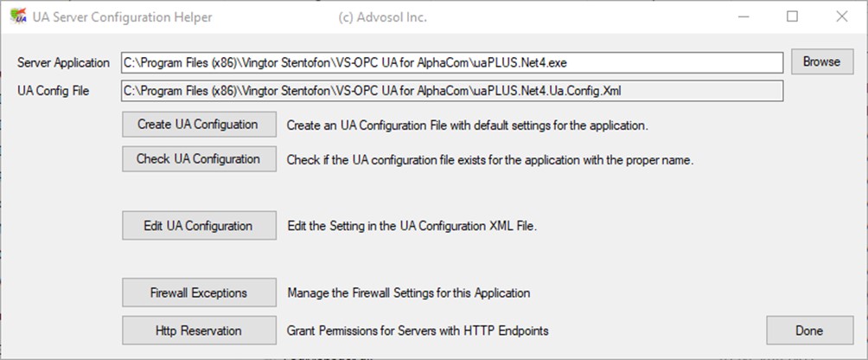Click the "Grant Permissions for Servers" text
This screenshot has height=360, width=868.
[x=418, y=331]
